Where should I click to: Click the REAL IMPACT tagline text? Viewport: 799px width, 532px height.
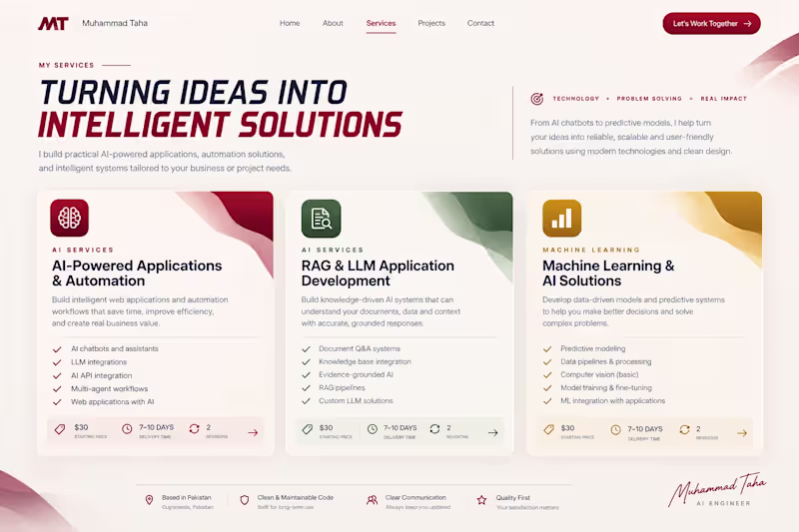(x=723, y=99)
